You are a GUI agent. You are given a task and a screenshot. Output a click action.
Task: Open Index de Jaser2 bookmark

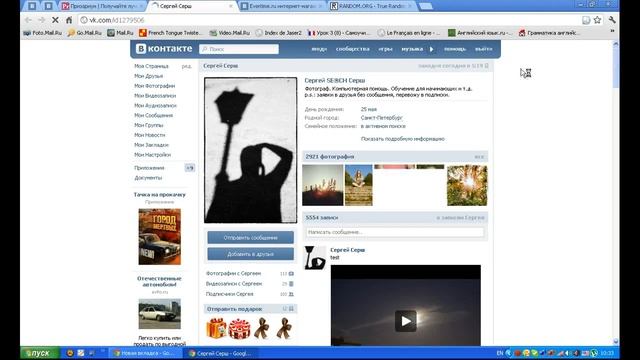(x=279, y=33)
